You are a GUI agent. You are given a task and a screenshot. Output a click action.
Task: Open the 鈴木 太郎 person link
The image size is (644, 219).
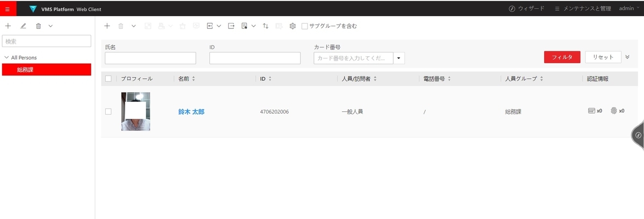[x=192, y=111]
